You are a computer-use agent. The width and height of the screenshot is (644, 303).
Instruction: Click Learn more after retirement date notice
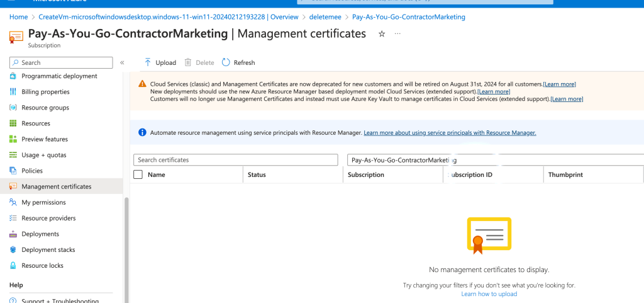tap(559, 84)
